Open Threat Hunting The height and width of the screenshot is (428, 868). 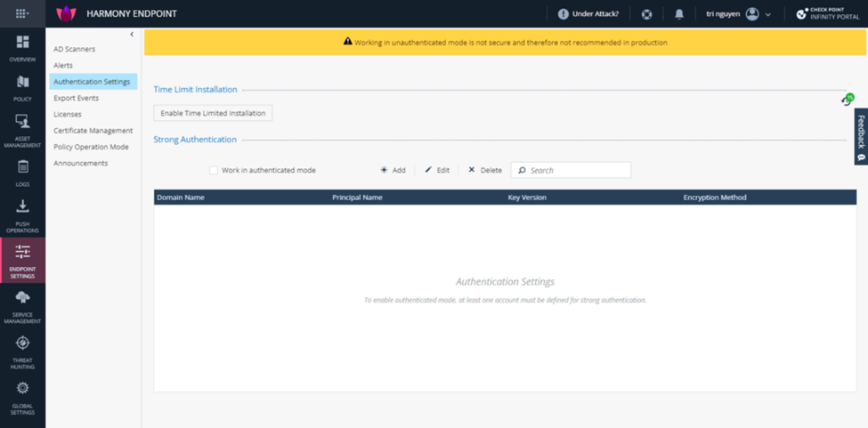22,351
